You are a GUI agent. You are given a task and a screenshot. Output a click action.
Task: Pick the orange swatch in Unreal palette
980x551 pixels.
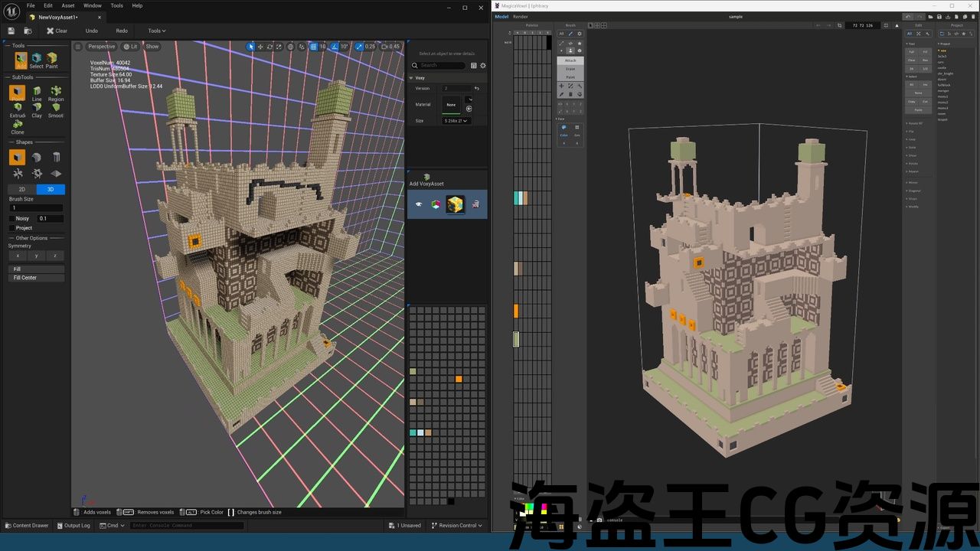(x=459, y=379)
